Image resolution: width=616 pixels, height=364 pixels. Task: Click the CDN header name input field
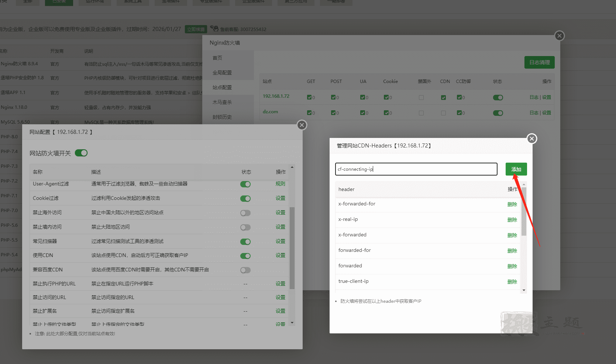click(x=416, y=169)
